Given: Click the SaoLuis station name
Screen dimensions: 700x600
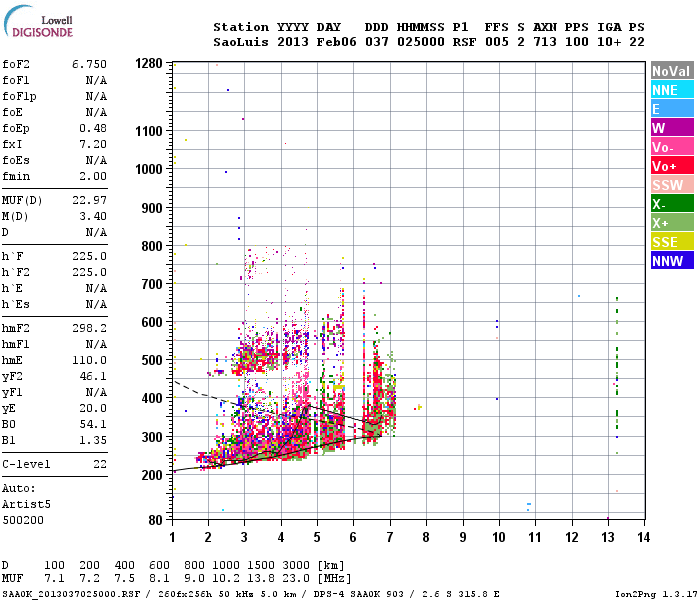Looking at the screenshot, I should click(241, 42).
